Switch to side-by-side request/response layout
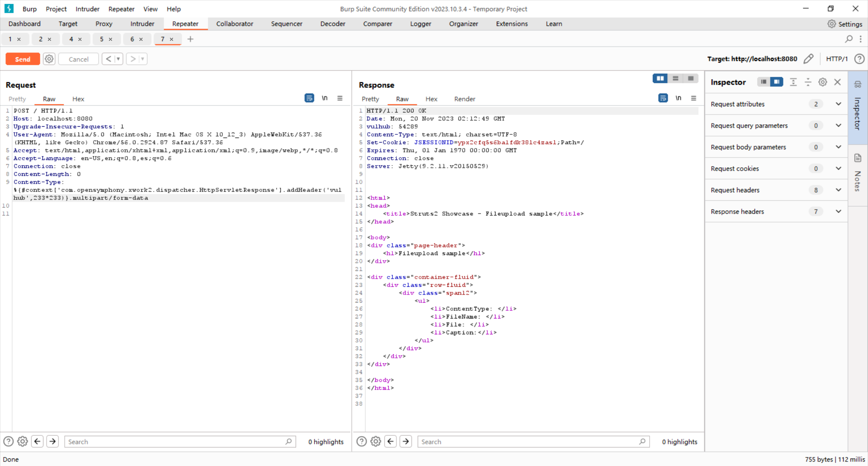 coord(660,79)
